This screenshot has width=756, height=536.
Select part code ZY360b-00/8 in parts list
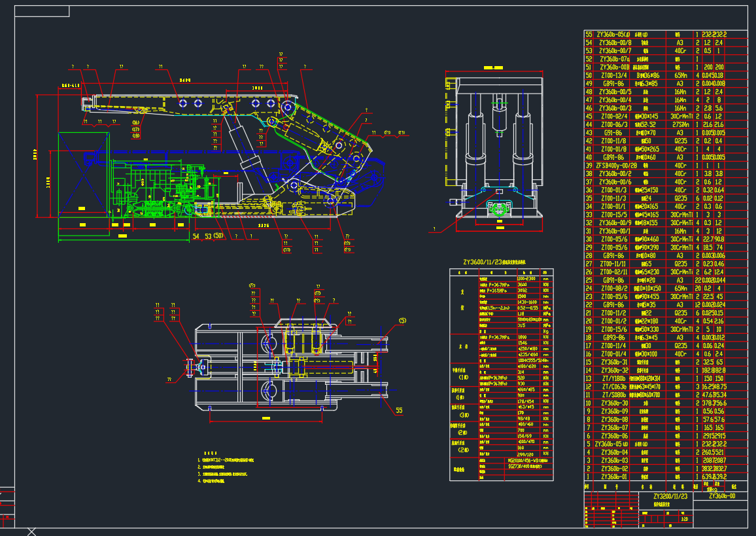click(x=615, y=43)
